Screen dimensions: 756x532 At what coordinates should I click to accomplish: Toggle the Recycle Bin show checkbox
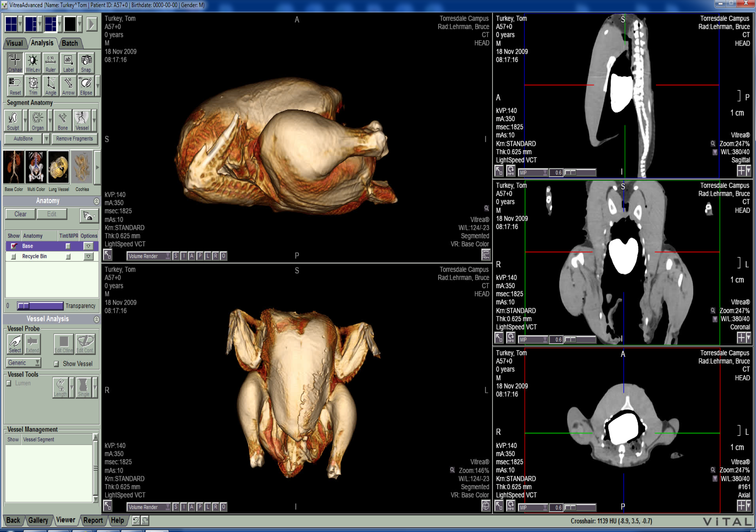[x=13, y=256]
